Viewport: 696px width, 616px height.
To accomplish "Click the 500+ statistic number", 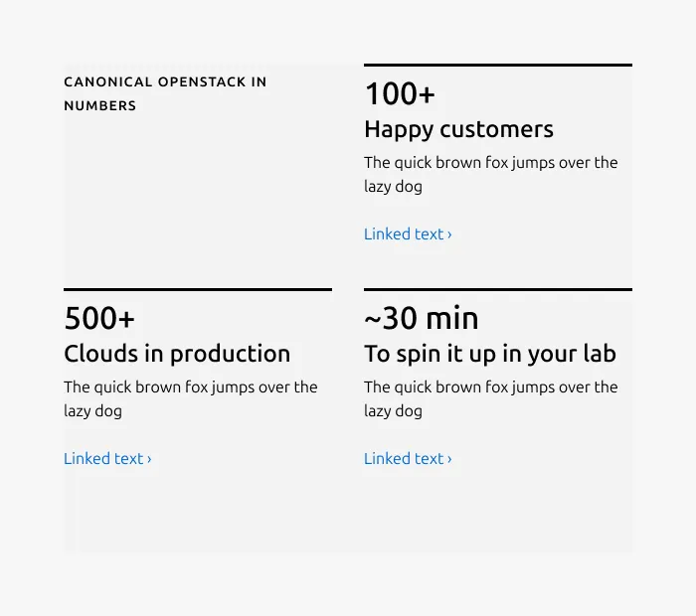I will click(x=99, y=318).
